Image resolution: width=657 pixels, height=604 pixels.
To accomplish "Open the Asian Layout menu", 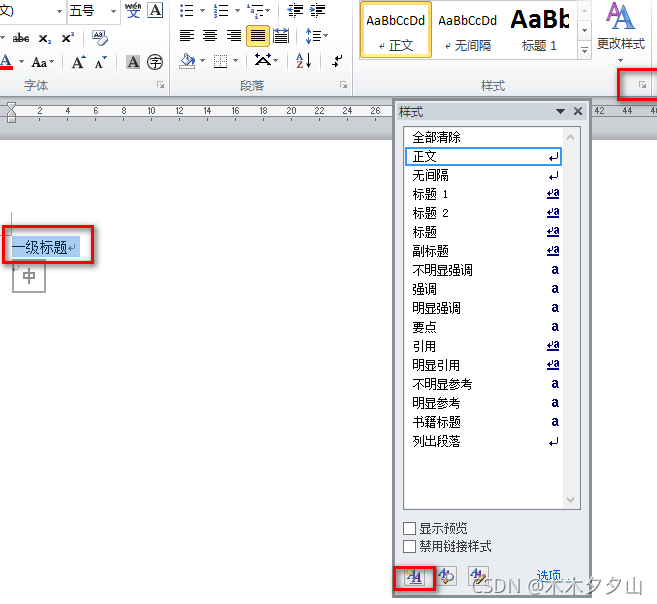I will (x=266, y=61).
